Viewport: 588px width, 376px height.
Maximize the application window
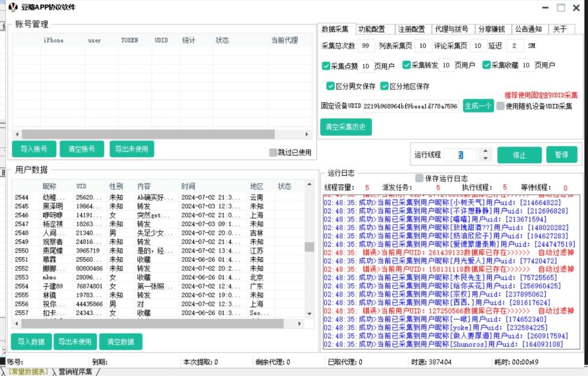(560, 7)
